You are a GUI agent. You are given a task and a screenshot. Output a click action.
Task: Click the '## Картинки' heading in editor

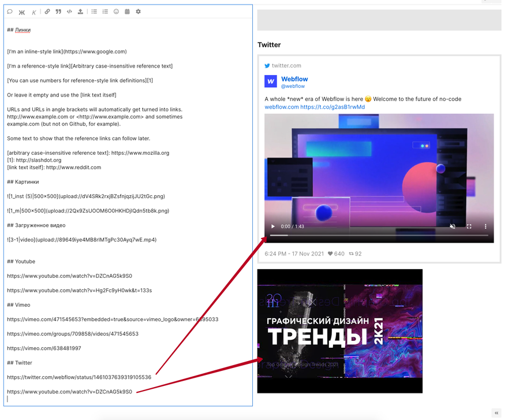23,182
